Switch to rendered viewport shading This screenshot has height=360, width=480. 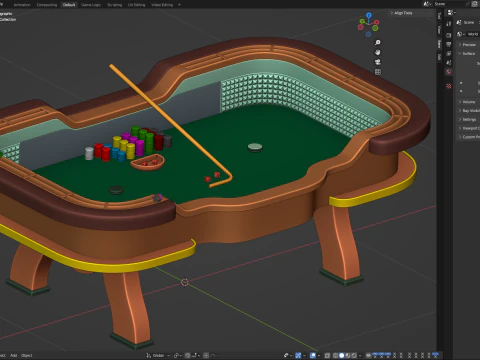(x=354, y=355)
